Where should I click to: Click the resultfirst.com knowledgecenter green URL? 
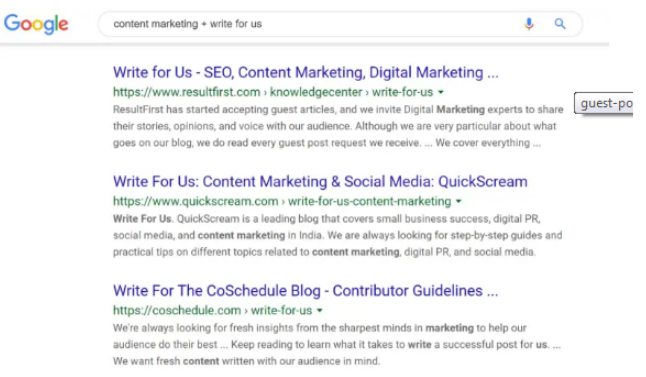(273, 92)
